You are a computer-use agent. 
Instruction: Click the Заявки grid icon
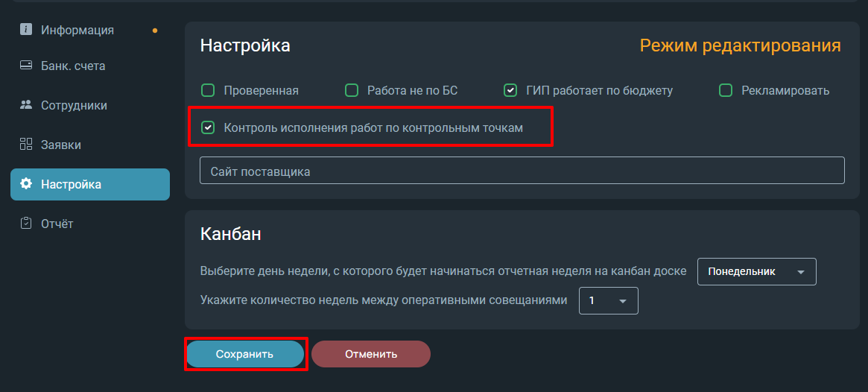click(25, 145)
